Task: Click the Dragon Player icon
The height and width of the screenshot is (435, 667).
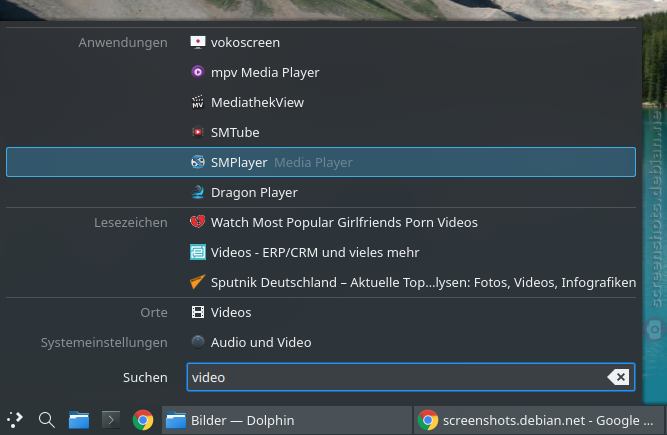Action: pyautogui.click(x=197, y=192)
